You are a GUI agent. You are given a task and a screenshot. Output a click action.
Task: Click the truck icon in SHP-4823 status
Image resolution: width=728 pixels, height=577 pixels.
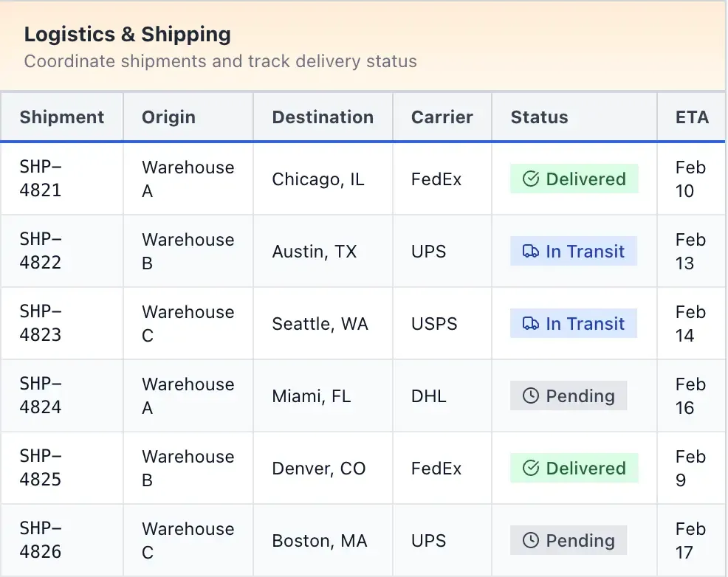531,324
